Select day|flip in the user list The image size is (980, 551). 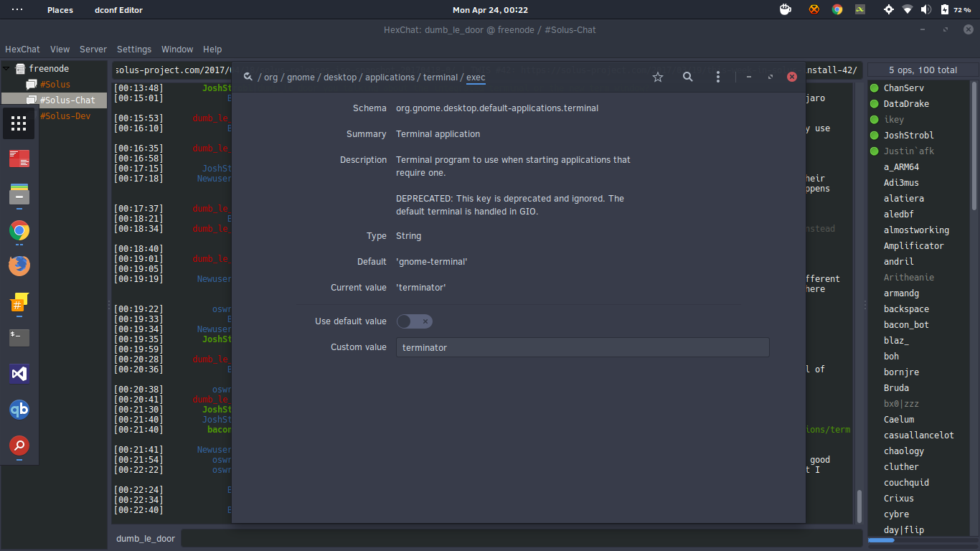coord(903,530)
